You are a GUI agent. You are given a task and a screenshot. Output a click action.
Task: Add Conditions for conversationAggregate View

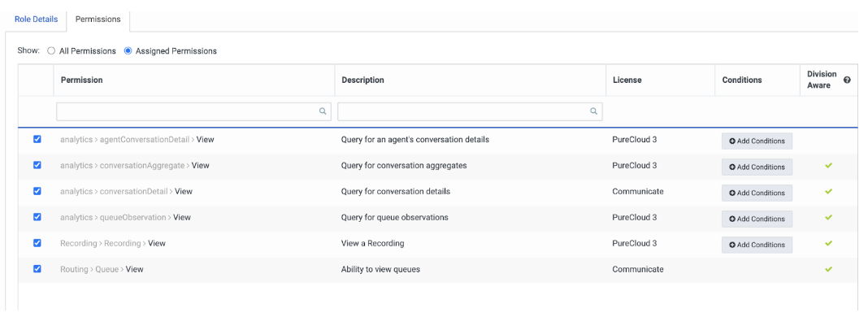757,167
